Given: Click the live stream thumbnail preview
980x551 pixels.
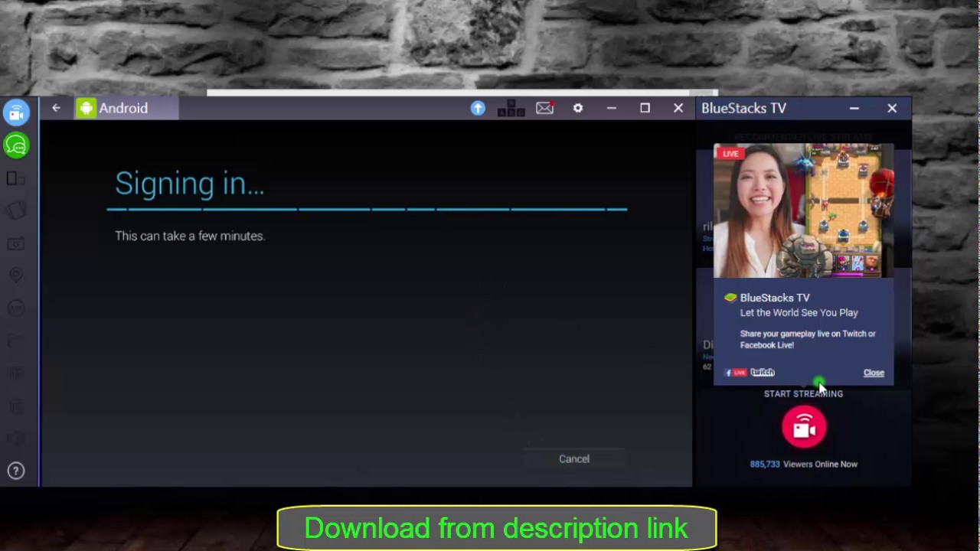Looking at the screenshot, I should (803, 210).
